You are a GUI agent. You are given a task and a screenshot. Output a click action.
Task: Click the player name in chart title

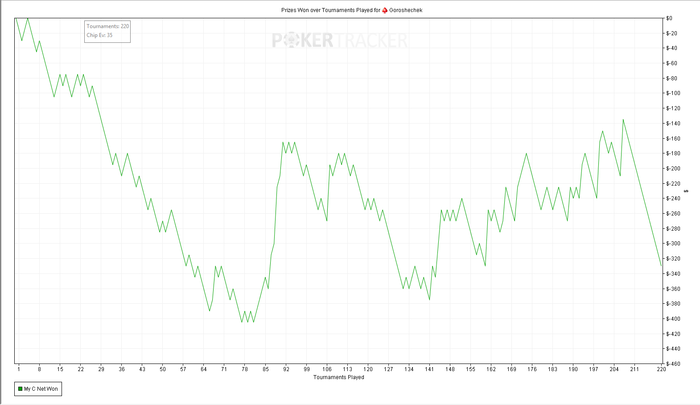tap(405, 10)
